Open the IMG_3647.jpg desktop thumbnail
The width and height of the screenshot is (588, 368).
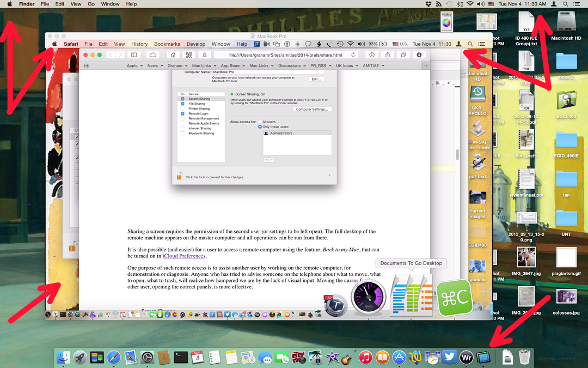pyautogui.click(x=526, y=257)
